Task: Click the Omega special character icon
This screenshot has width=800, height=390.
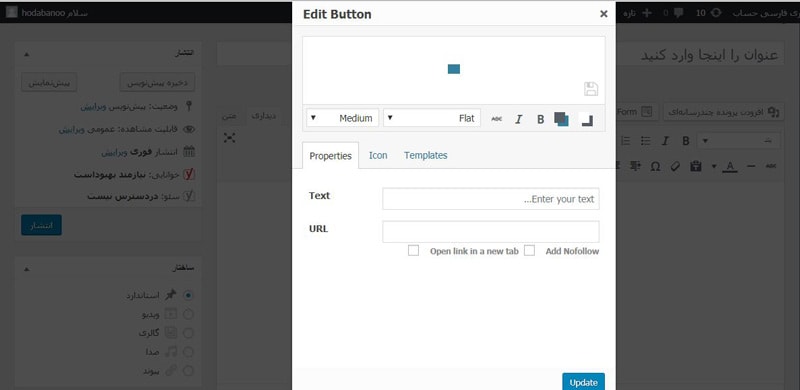Action: click(656, 166)
